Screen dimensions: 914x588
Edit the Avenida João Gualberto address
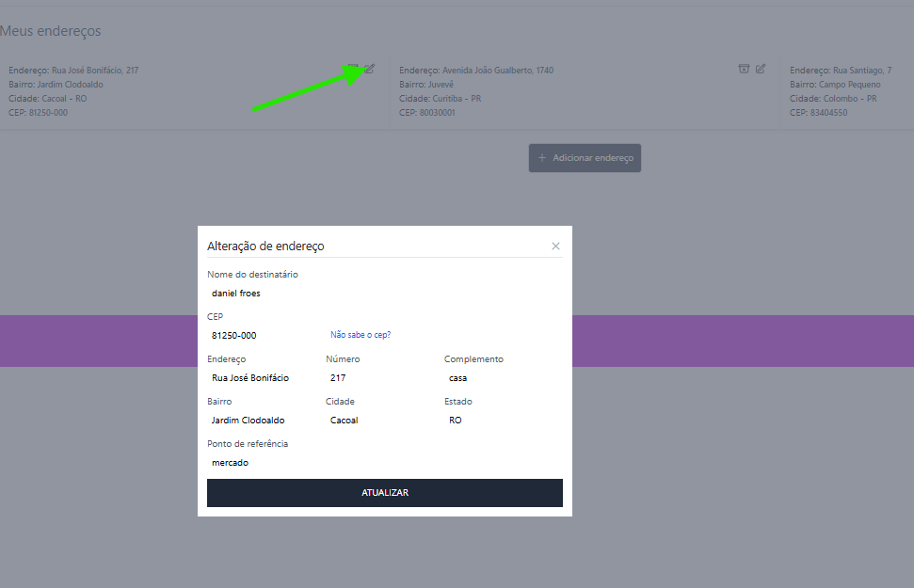761,69
